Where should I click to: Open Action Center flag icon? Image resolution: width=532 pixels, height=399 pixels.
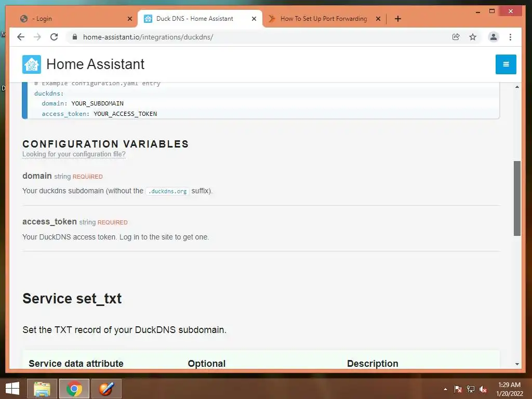point(458,389)
